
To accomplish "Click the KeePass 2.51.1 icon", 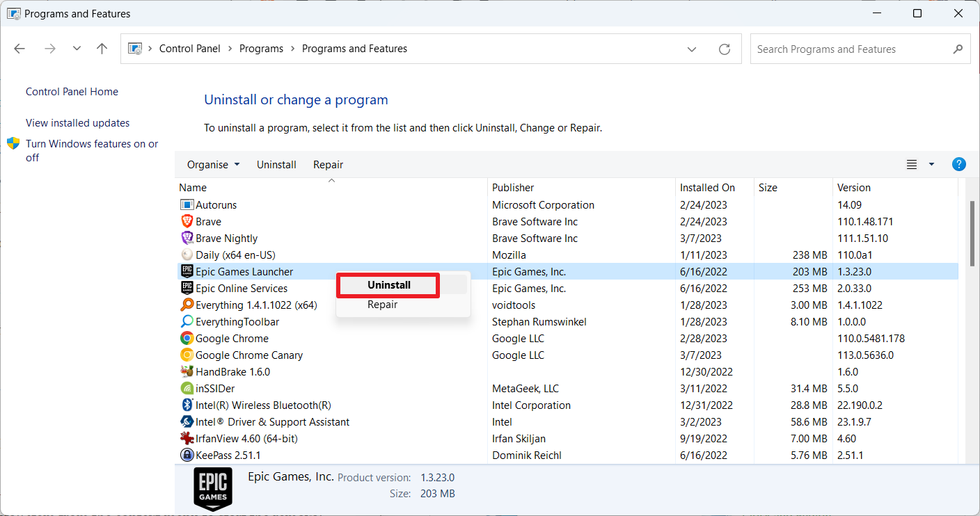I will click(187, 455).
